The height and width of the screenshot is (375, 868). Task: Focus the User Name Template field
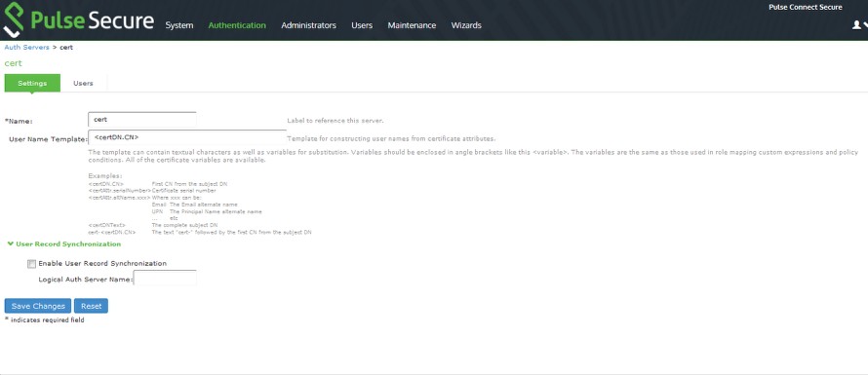coord(187,137)
